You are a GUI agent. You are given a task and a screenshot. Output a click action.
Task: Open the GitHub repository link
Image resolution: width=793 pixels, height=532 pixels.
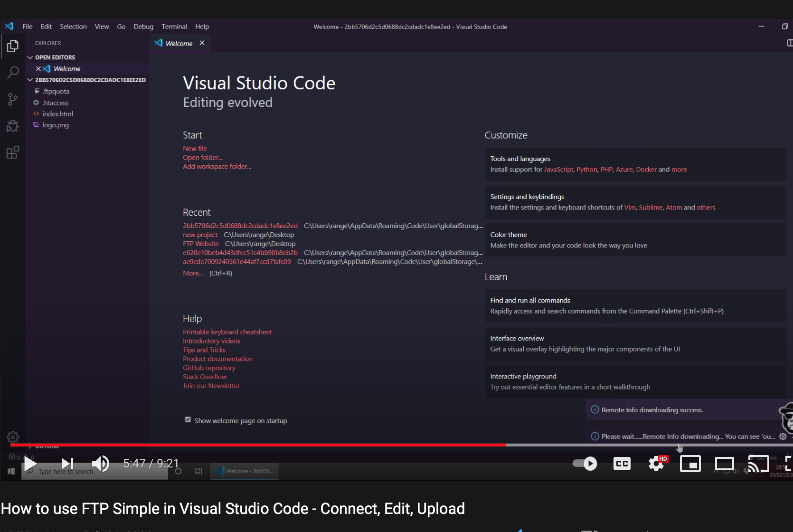tap(209, 368)
